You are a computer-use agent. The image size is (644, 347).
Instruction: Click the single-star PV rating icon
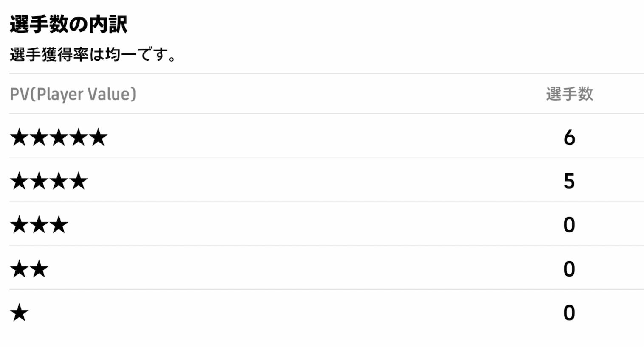pyautogui.click(x=20, y=313)
